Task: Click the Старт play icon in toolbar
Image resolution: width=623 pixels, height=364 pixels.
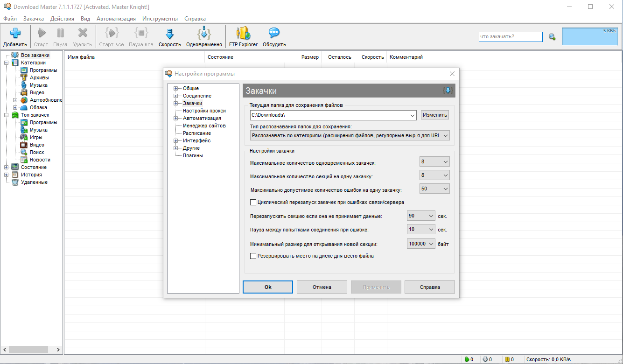Action: tap(41, 33)
